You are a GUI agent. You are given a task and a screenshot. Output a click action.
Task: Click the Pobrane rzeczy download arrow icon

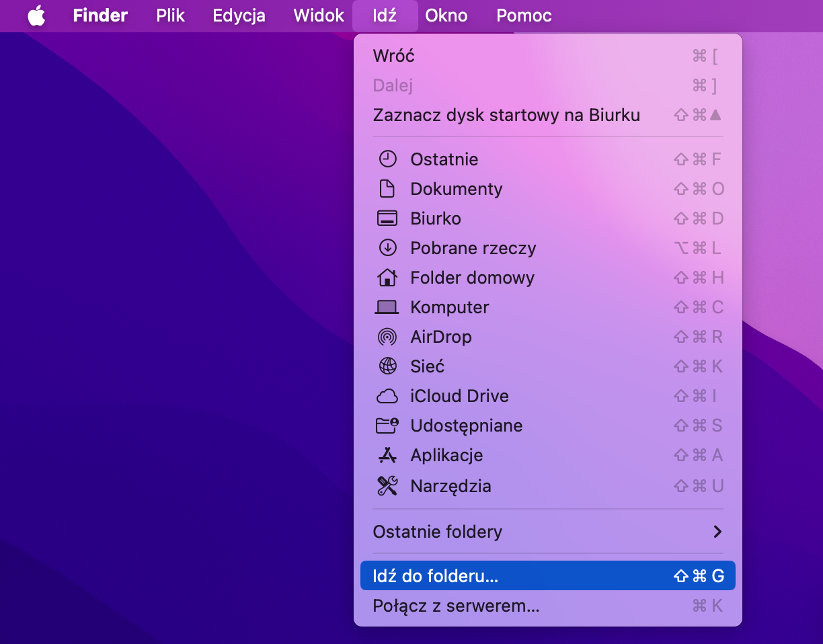388,248
